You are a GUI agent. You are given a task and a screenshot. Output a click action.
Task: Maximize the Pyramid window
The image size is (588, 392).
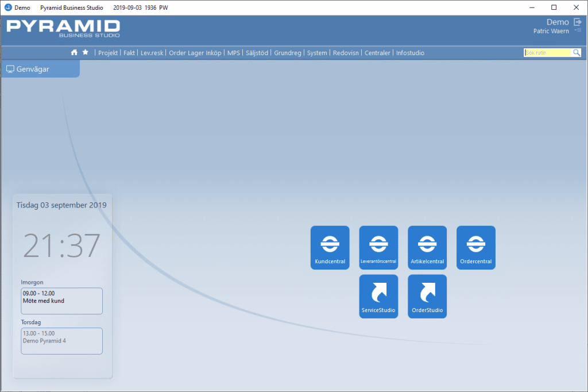click(554, 7)
